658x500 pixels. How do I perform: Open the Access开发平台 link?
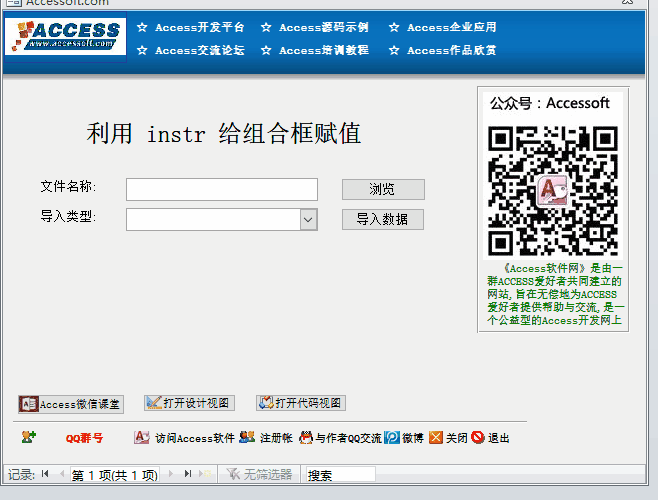click(199, 27)
